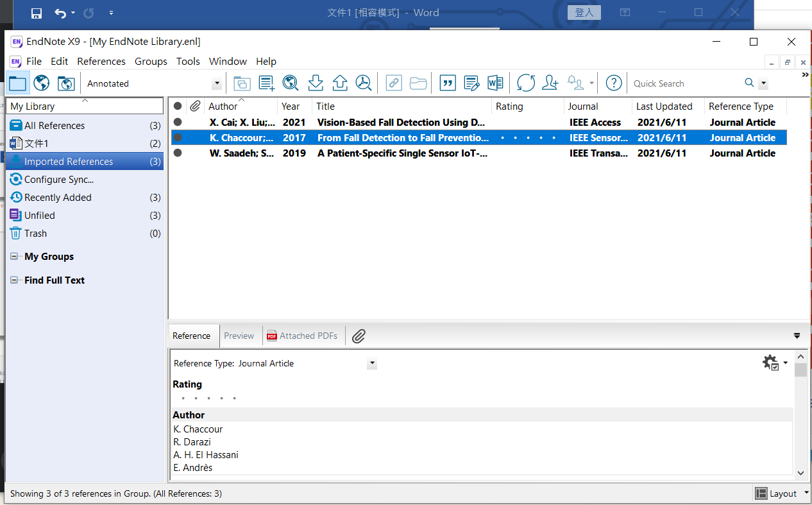
Task: Click the reference panel gear options icon
Action: coord(771,363)
